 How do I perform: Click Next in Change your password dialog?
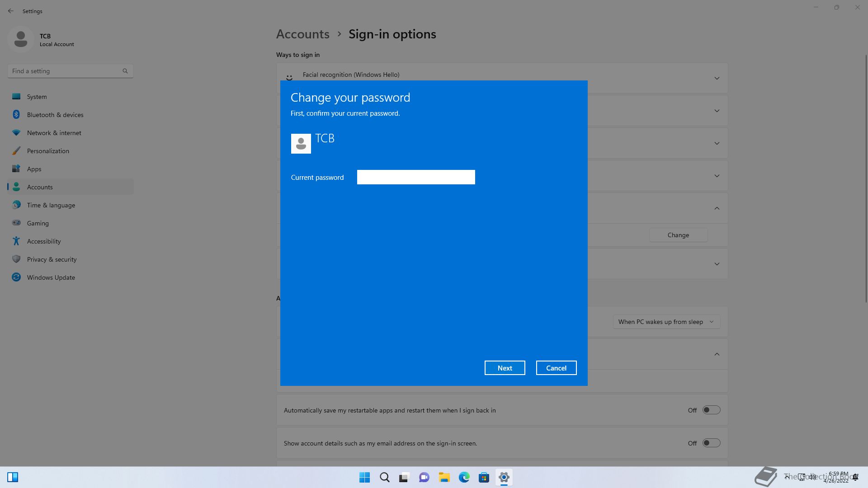click(505, 368)
